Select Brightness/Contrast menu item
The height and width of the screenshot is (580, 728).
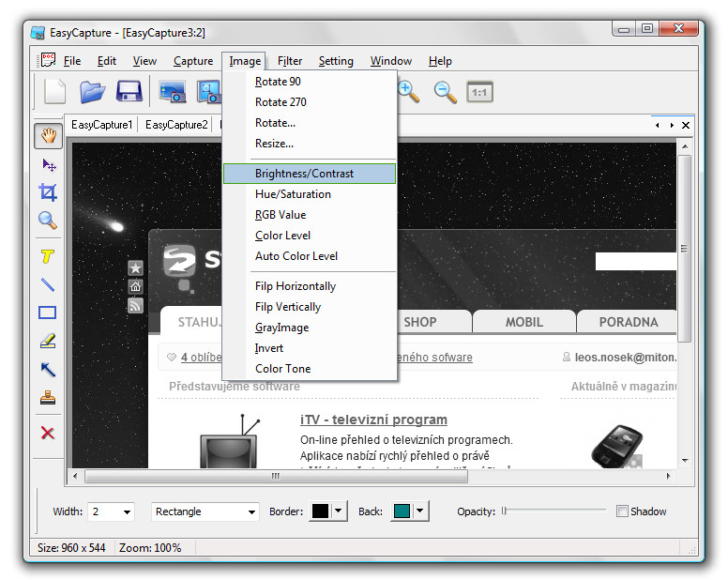click(x=310, y=174)
